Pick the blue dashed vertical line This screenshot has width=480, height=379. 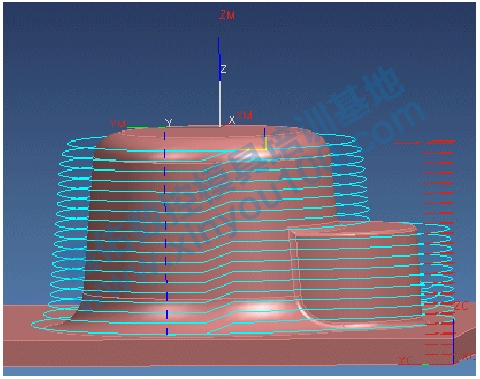point(165,232)
